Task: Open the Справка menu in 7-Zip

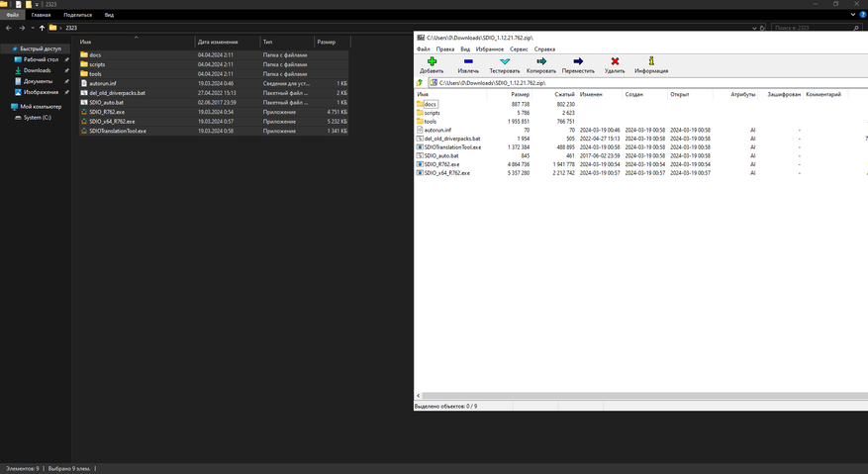Action: pos(544,49)
